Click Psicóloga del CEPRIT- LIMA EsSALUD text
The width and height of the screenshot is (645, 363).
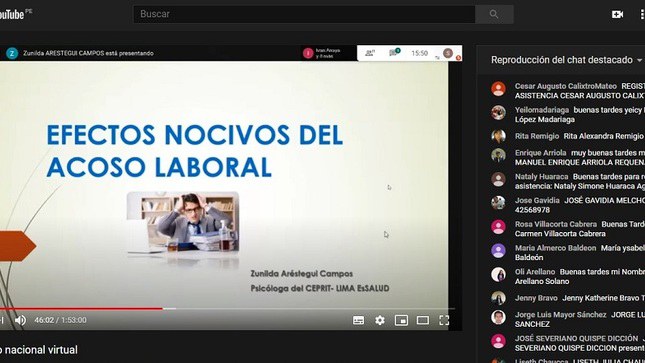click(x=320, y=289)
